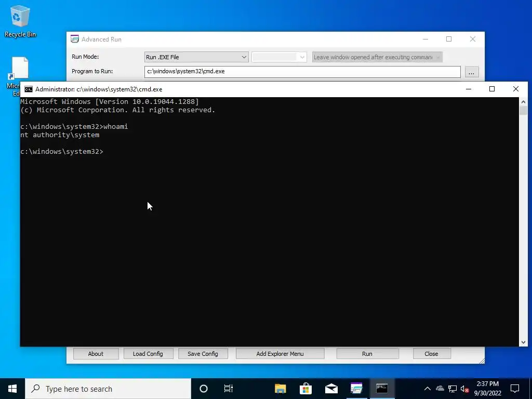Click the taskbar search box
532x399 pixels.
[108, 389]
